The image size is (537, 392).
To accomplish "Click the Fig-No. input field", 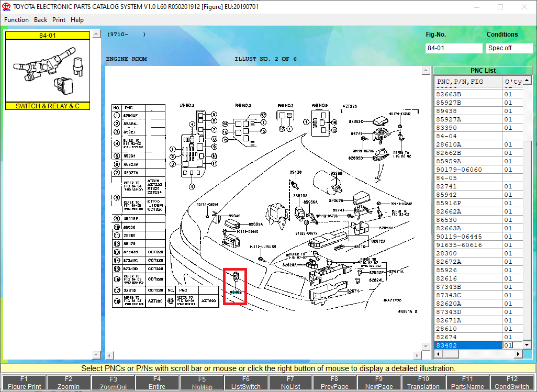I will tap(453, 48).
